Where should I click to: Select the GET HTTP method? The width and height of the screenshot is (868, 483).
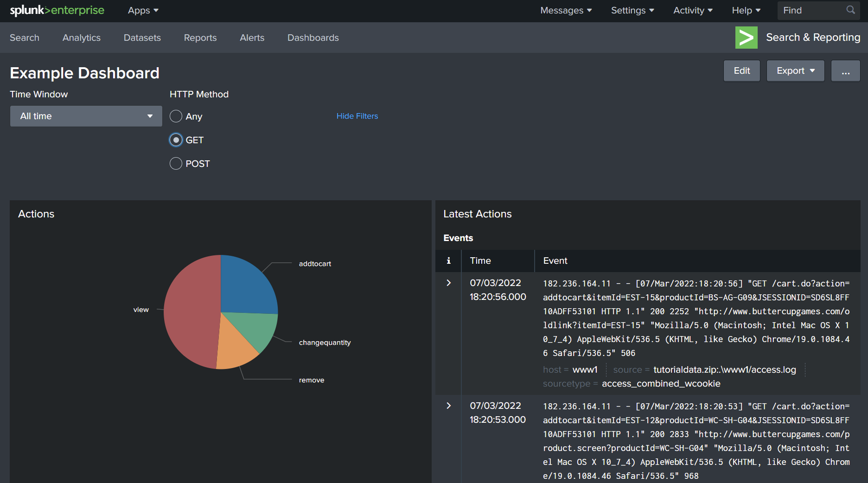tap(176, 140)
